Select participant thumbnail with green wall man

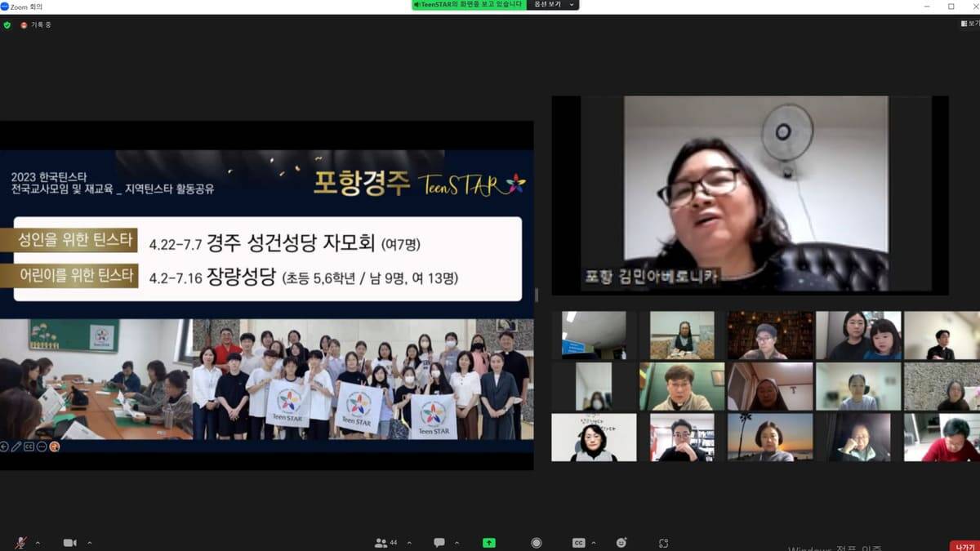682,386
